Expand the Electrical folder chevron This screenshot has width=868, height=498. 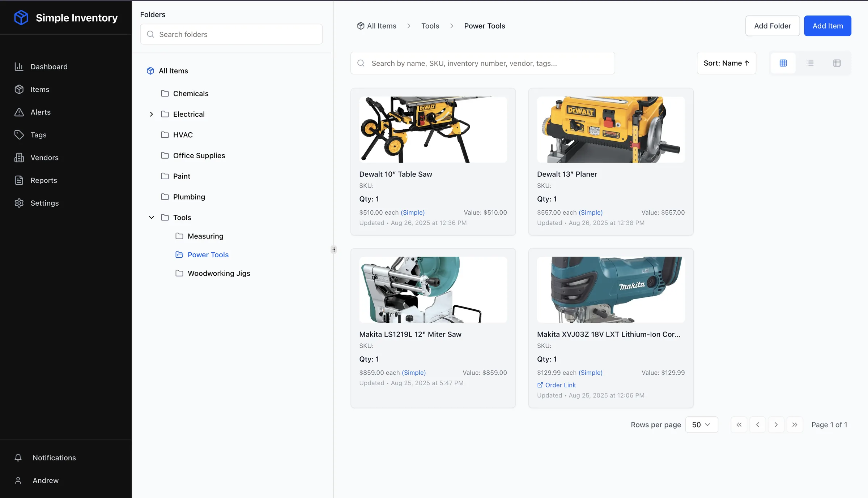(152, 114)
